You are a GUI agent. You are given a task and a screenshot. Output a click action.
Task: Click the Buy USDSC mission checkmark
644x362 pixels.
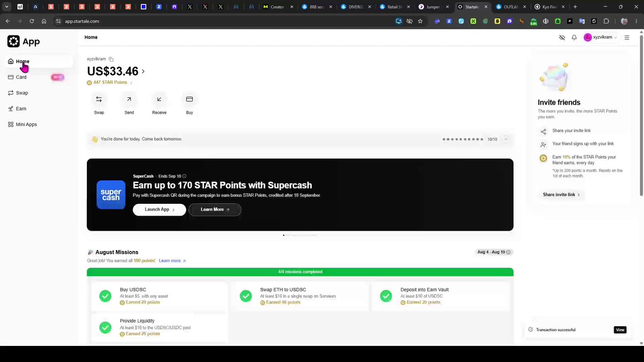pos(105,295)
